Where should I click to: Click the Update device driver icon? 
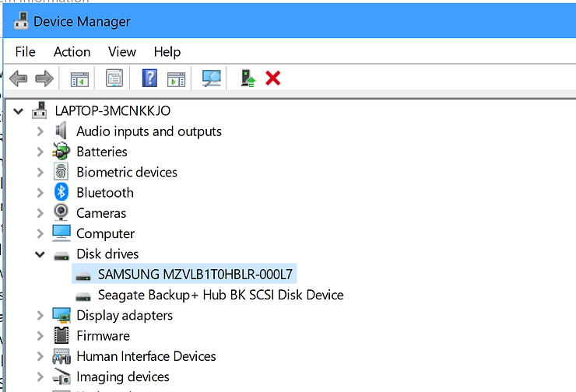click(x=248, y=79)
